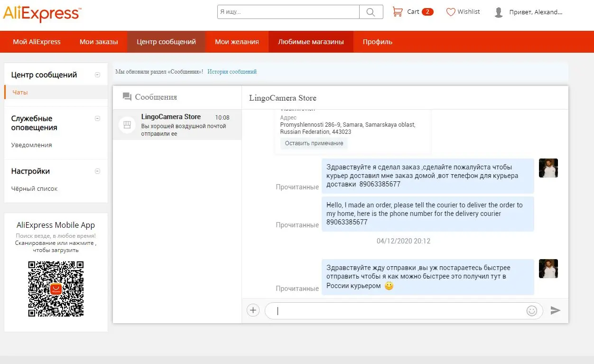
Task: Click the English 'Hello, I made an order' message
Action: (428, 214)
